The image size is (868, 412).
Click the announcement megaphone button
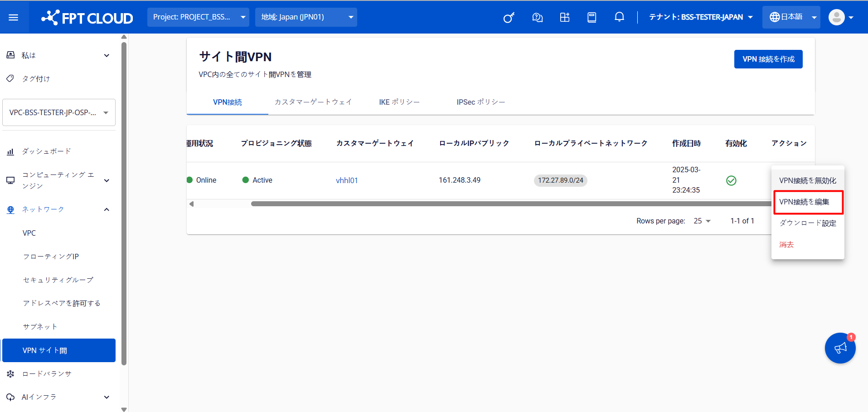tap(840, 348)
